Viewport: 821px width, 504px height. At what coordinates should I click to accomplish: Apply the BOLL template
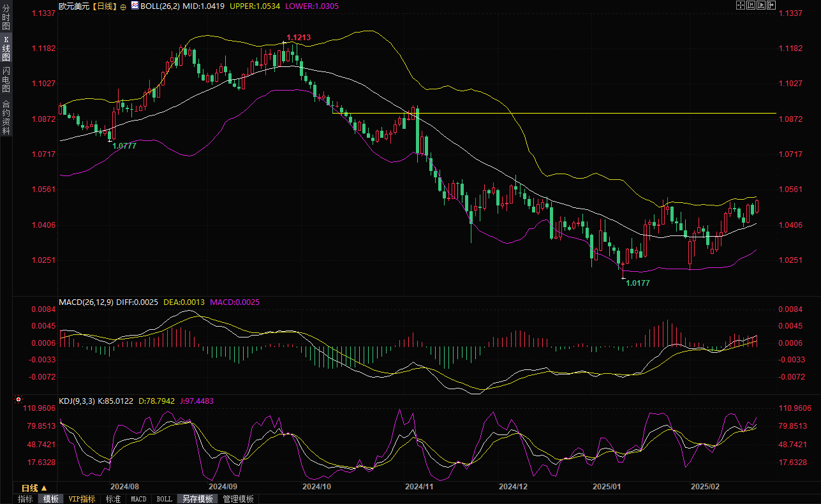(164, 499)
